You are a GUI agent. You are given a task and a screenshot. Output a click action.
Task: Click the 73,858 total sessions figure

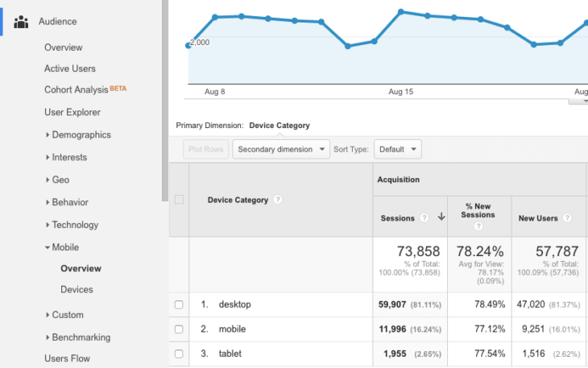(x=419, y=251)
